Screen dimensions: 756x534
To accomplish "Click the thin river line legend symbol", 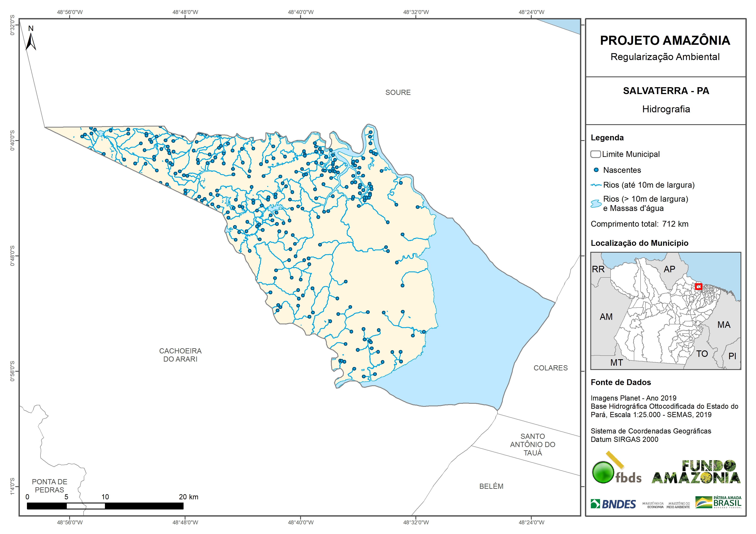I will (596, 185).
